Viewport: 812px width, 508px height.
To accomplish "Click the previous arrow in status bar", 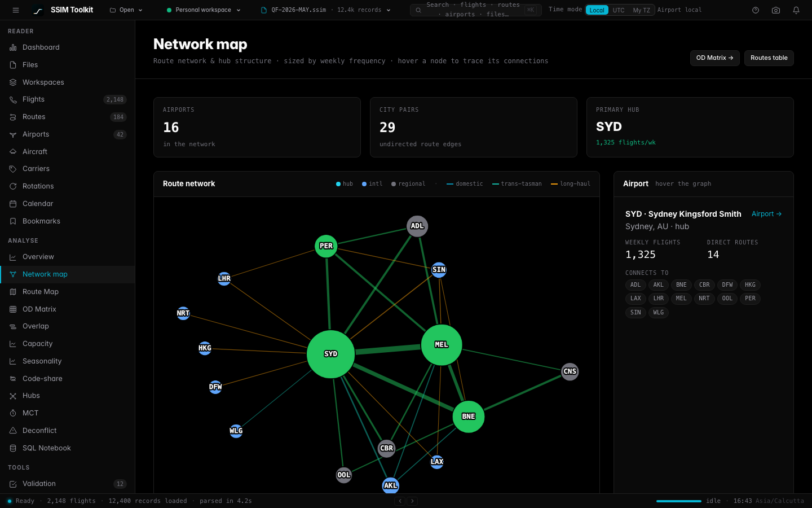I will (x=400, y=501).
